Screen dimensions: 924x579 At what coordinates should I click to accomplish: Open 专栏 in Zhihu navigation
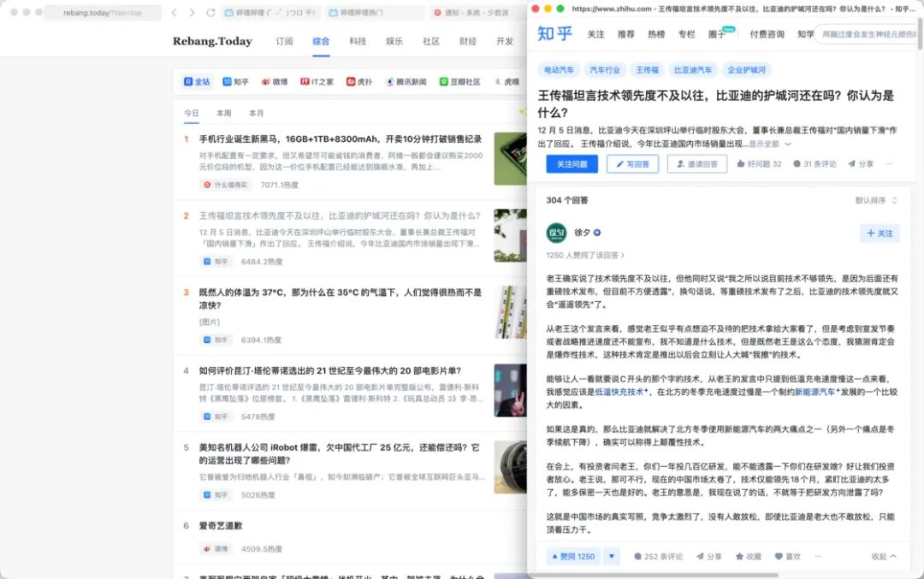pos(686,34)
